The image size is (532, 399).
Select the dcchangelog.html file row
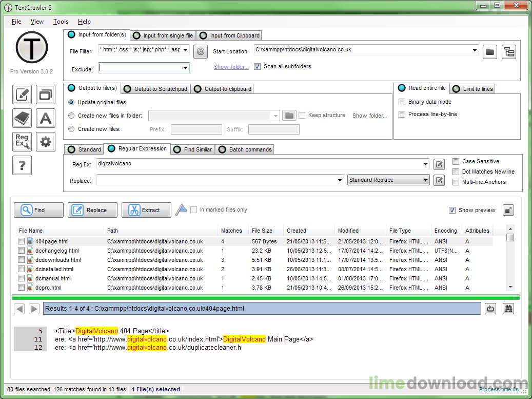(x=254, y=251)
